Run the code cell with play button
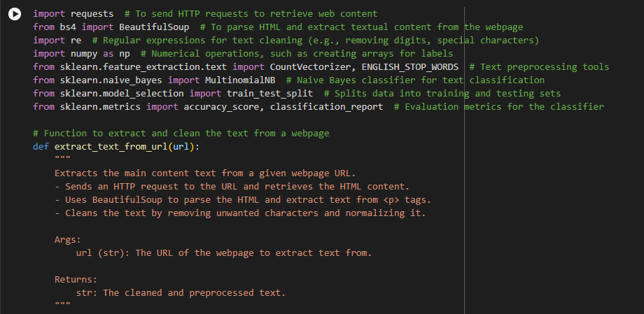644x314 pixels. [15, 14]
